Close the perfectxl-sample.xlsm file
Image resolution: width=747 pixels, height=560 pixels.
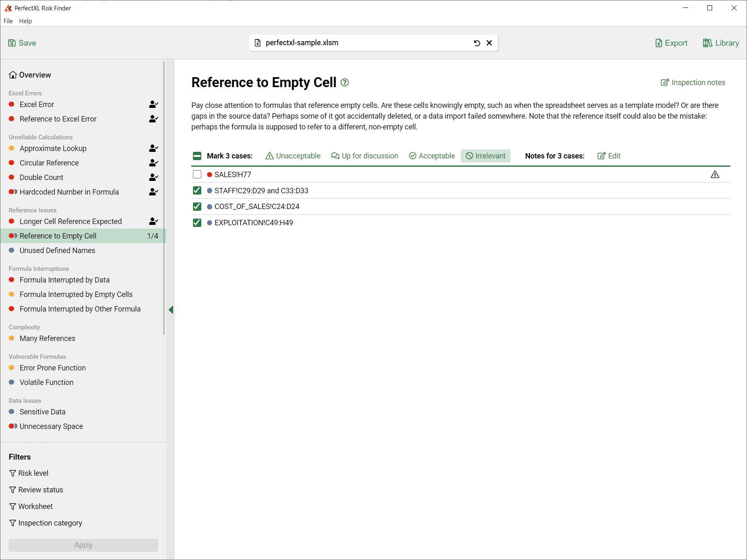[489, 43]
